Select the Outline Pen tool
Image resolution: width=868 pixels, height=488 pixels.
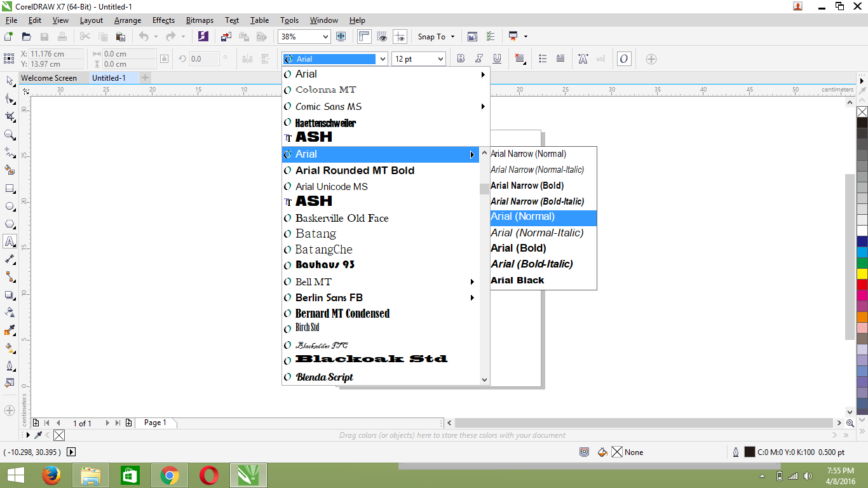pyautogui.click(x=10, y=366)
